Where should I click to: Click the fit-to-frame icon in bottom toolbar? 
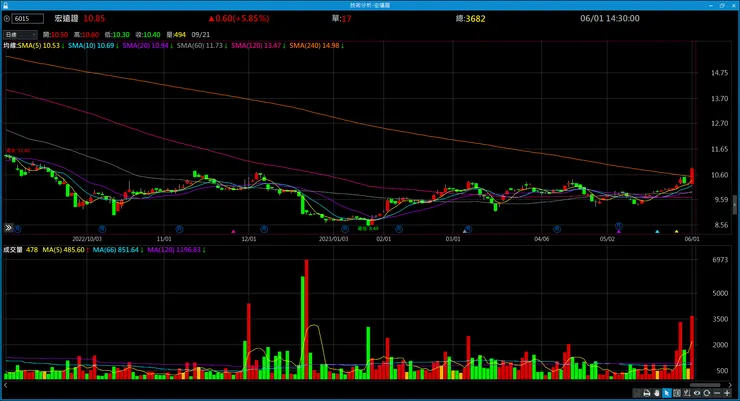point(677,393)
